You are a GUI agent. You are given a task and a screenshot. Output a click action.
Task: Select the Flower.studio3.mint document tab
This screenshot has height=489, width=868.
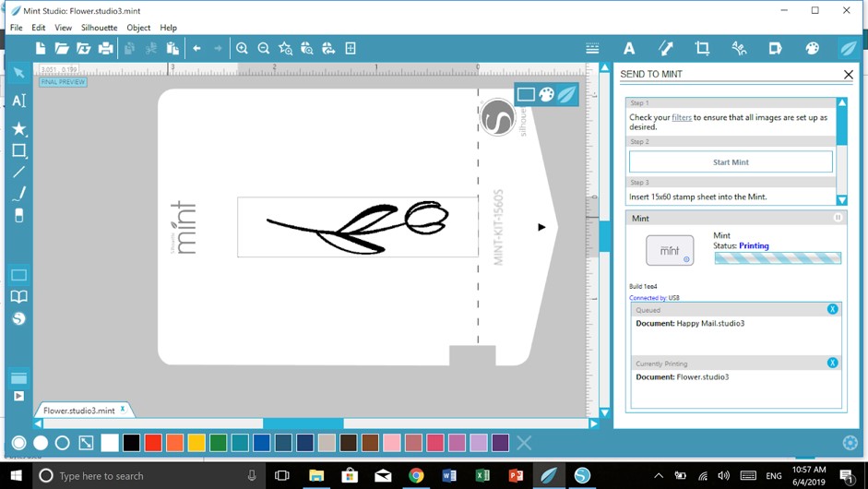(x=78, y=411)
